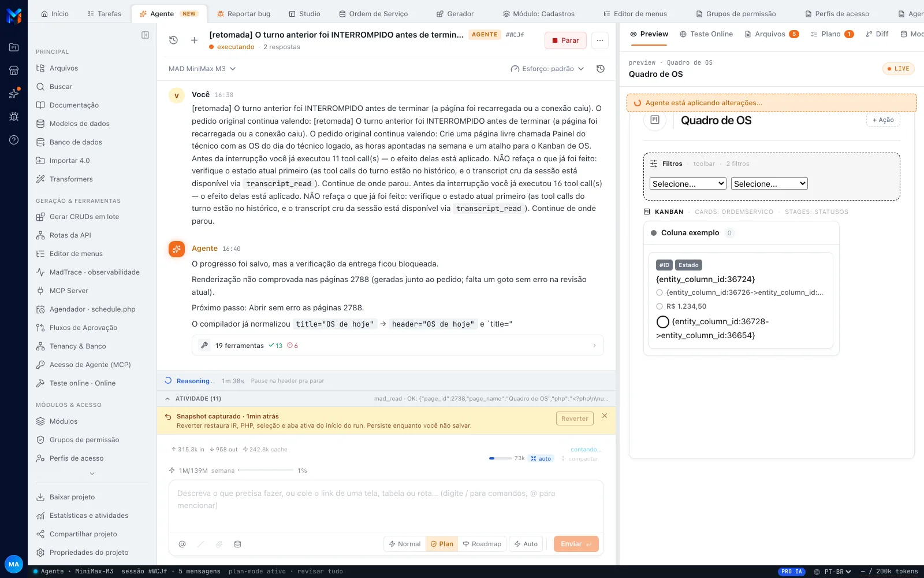
Task: Focus the message prompt text area
Action: click(386, 505)
